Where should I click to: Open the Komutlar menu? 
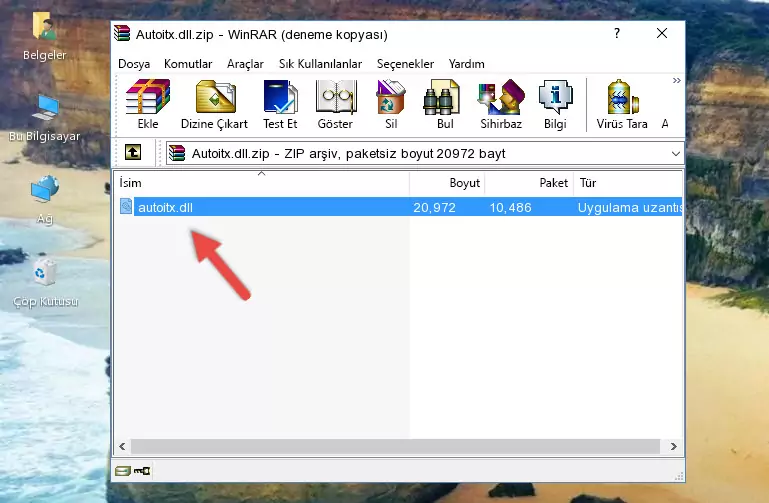188,64
